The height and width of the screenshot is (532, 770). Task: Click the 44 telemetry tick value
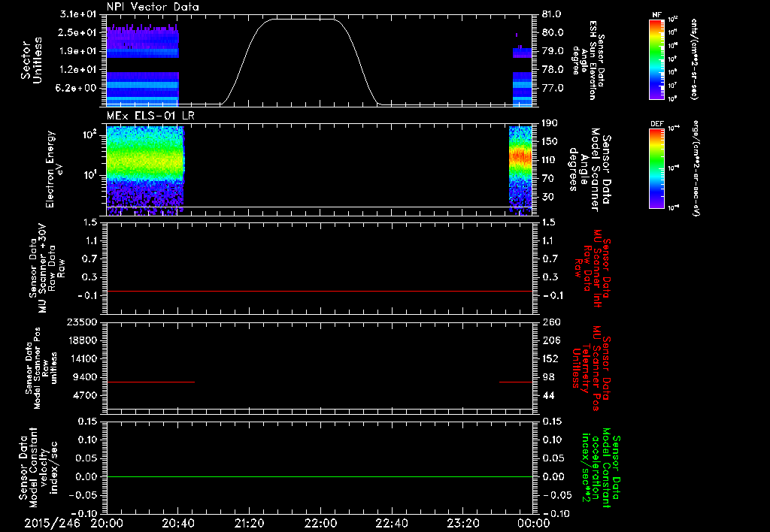548,395
